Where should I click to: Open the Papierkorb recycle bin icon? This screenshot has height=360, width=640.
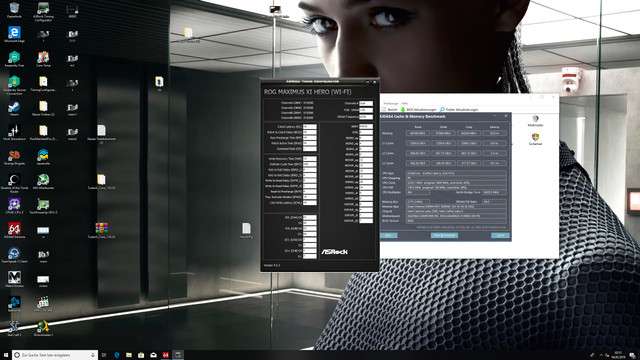tap(14, 10)
